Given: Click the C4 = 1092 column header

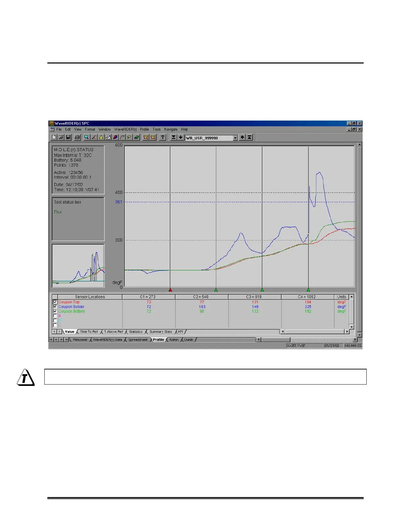Looking at the screenshot, I should pyautogui.click(x=308, y=297).
